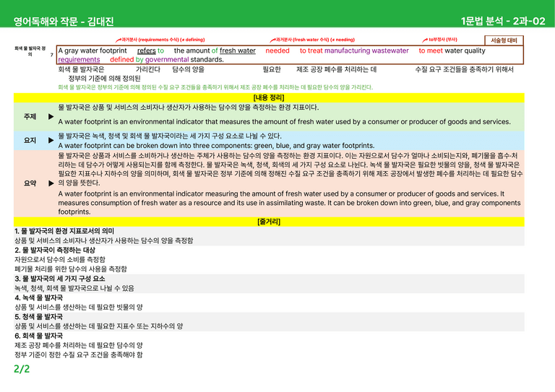Click the phrase 'defined by governmental standards.'
This screenshot has height=392, width=555.
click(167, 59)
